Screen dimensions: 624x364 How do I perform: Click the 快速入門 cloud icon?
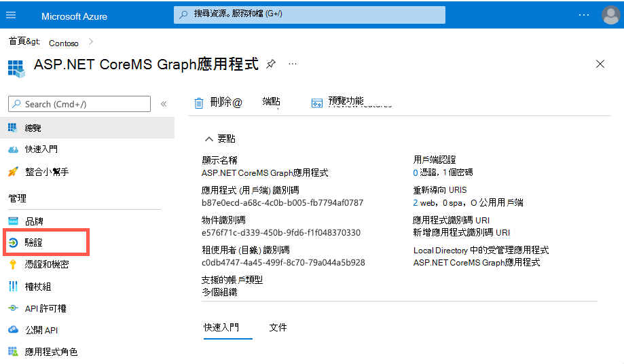13,149
